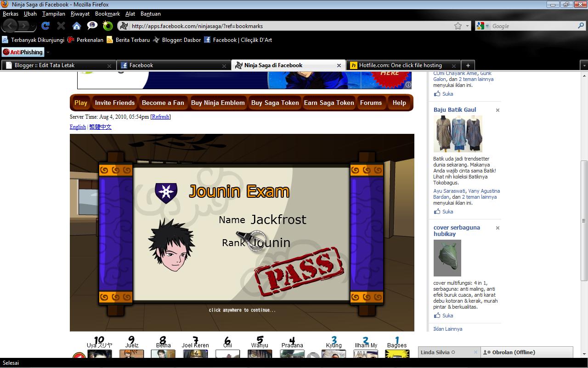
Task: Click Earn Saga Token
Action: click(x=329, y=103)
